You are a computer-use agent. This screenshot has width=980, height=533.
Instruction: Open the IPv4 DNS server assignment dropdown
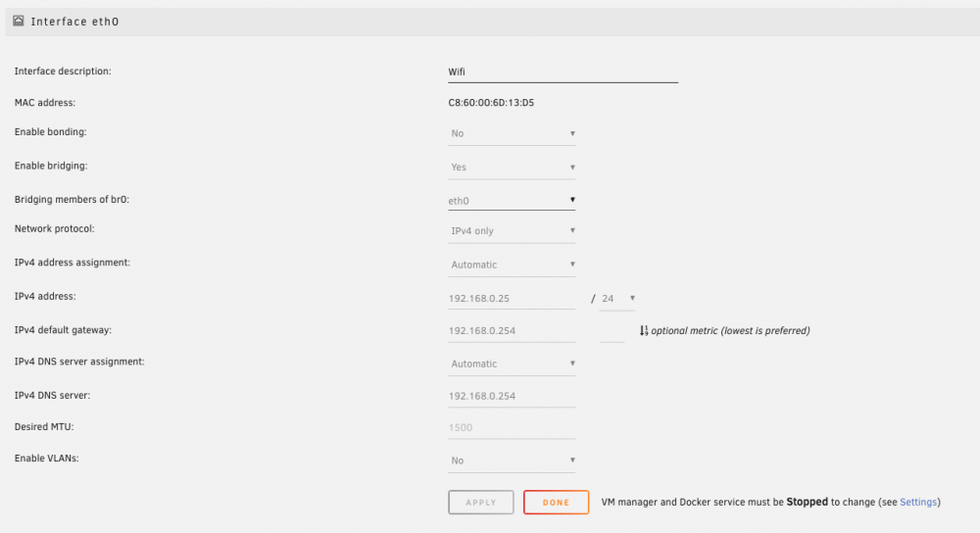[x=512, y=363]
